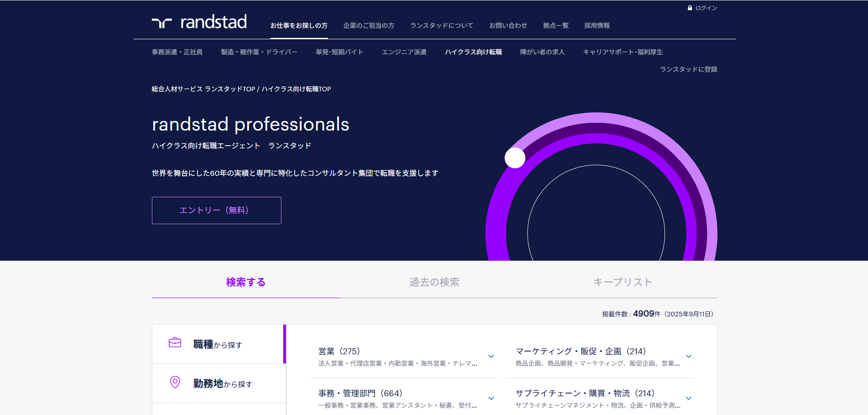Click 総合人材サービス ランスタッドTOP breadcrumb
Viewport: 868px width, 415px height.
(203, 89)
